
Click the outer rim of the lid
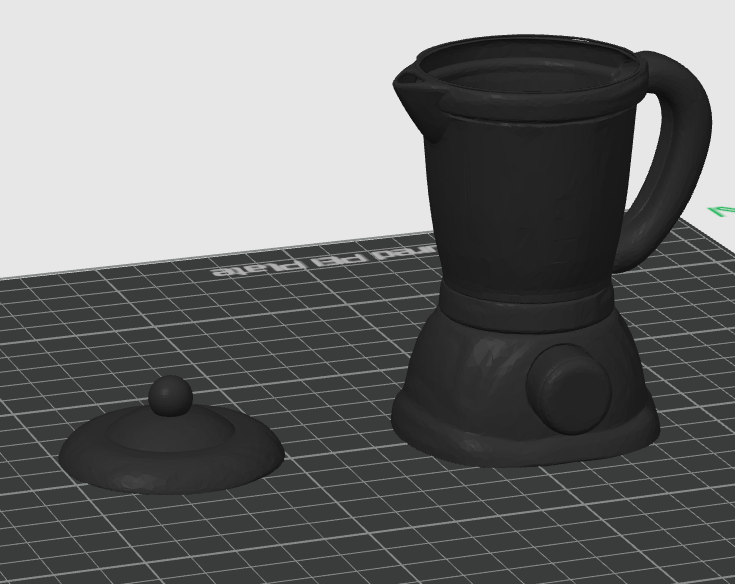173,478
